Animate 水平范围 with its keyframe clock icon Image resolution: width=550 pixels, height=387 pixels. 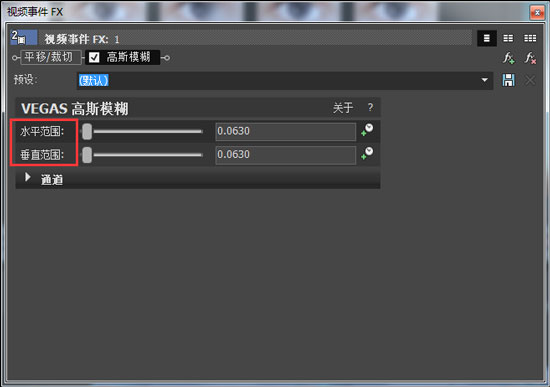point(367,130)
